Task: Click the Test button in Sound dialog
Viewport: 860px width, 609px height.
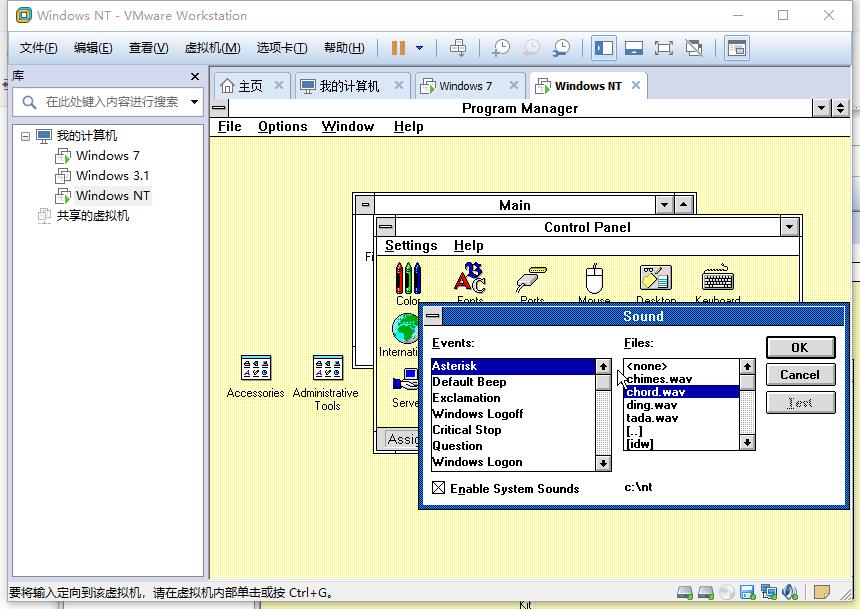Action: point(800,403)
